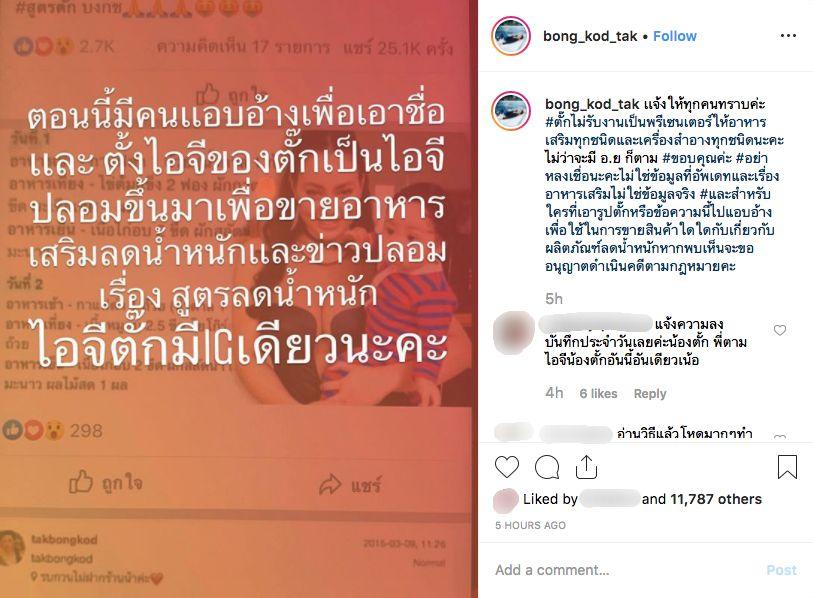Open the three-dot more options menu
The image size is (813, 598).
pos(788,36)
